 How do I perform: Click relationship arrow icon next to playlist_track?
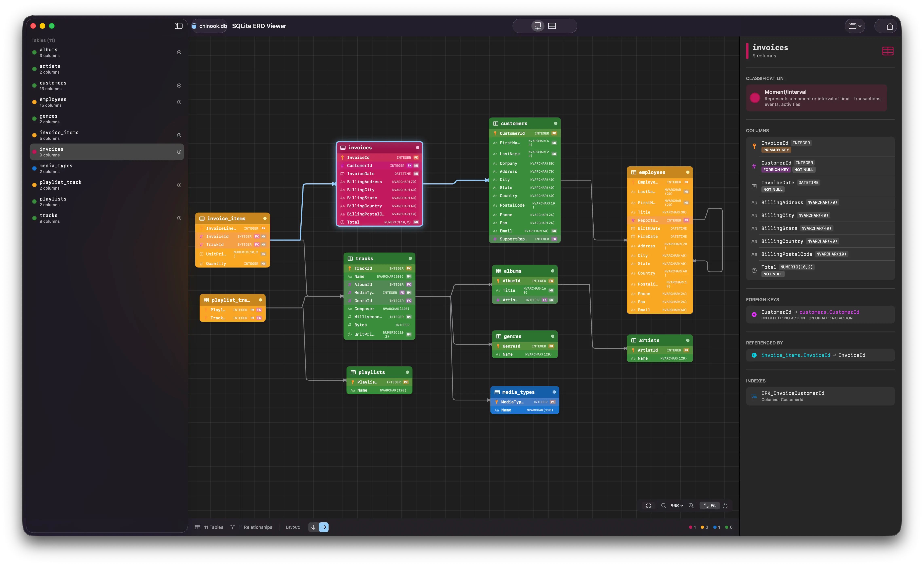click(x=179, y=185)
